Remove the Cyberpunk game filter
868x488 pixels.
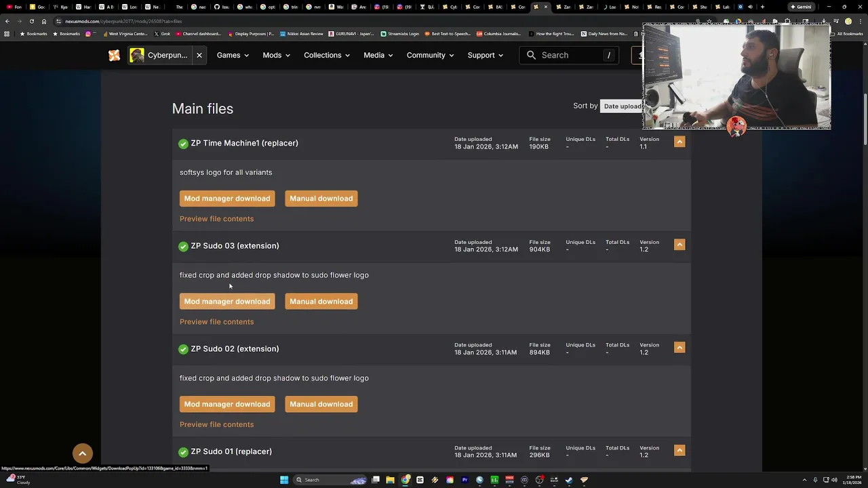[x=199, y=55]
